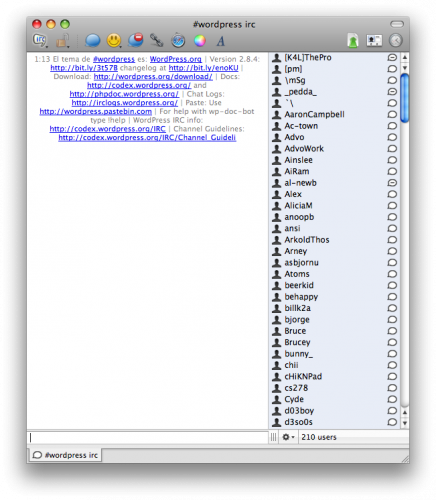Open the wordpress.org/download/ link
The height and width of the screenshot is (500, 436).
153,77
